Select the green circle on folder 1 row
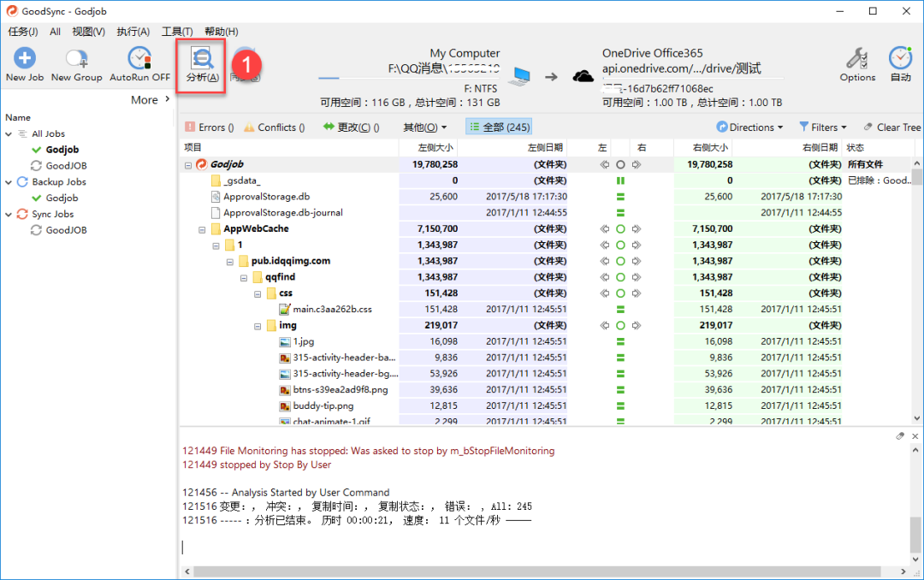This screenshot has height=580, width=924. (x=620, y=245)
